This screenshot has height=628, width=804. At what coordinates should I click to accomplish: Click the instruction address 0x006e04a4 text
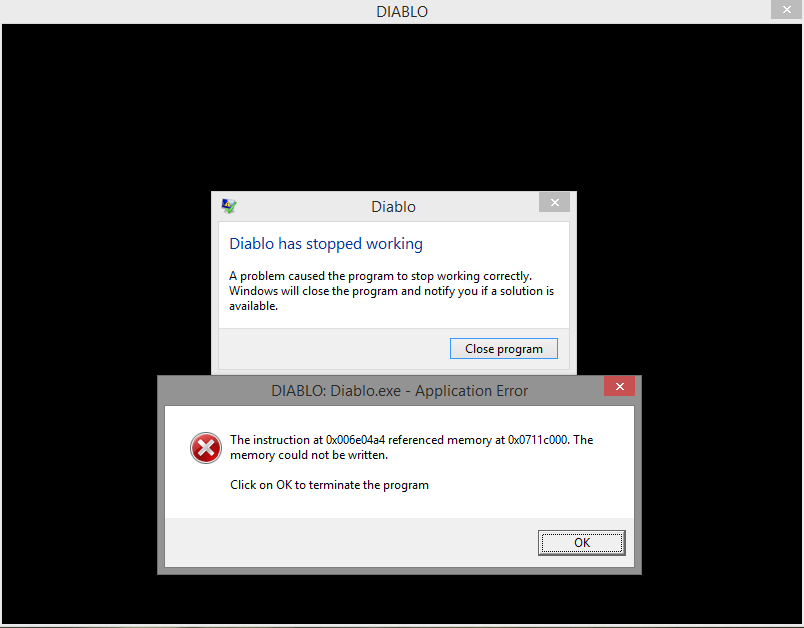(355, 440)
